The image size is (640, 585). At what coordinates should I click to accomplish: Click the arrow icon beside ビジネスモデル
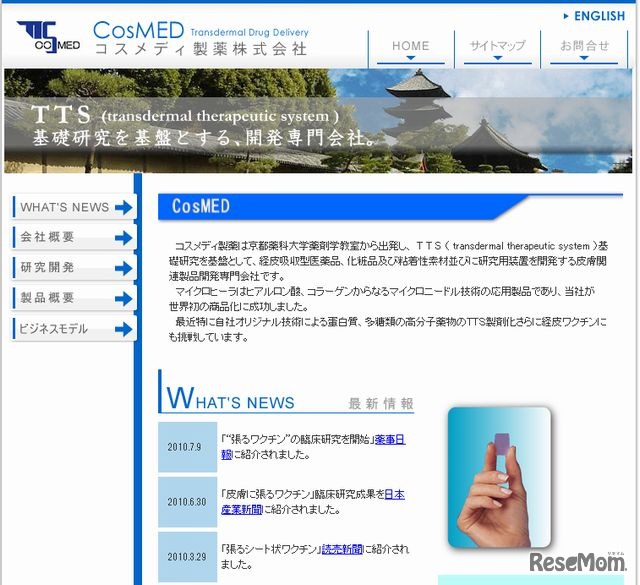pos(124,329)
